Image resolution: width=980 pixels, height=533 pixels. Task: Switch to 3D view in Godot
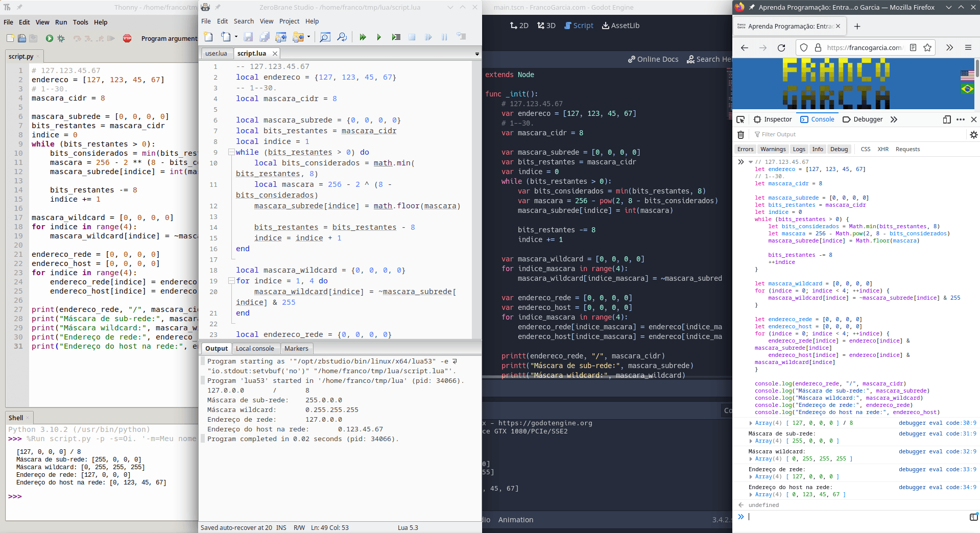pyautogui.click(x=546, y=25)
